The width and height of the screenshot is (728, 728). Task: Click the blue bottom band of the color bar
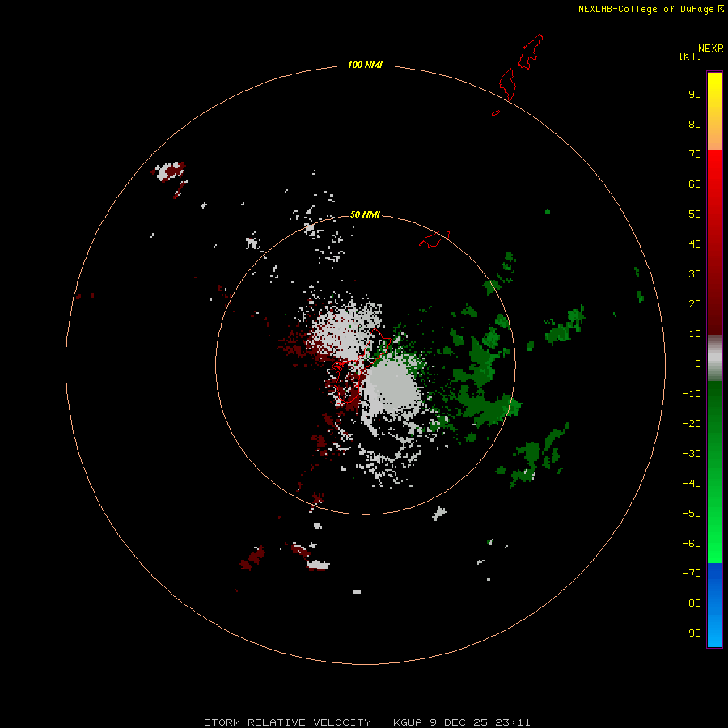click(x=714, y=605)
